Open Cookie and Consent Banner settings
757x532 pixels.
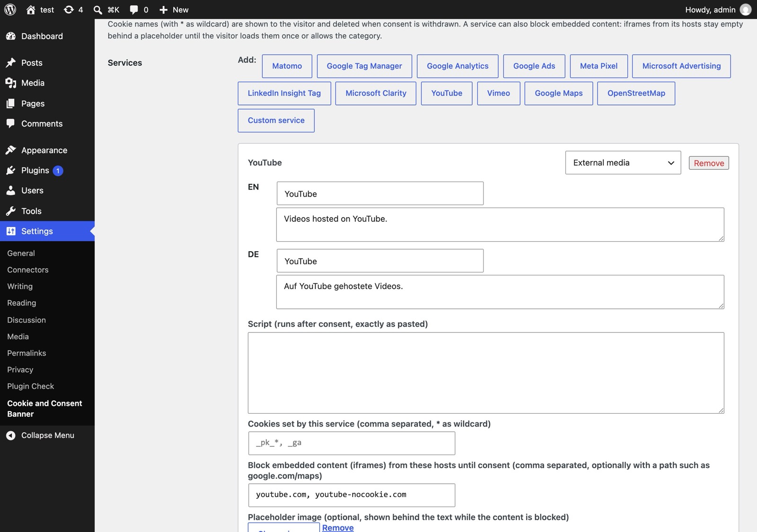(44, 408)
